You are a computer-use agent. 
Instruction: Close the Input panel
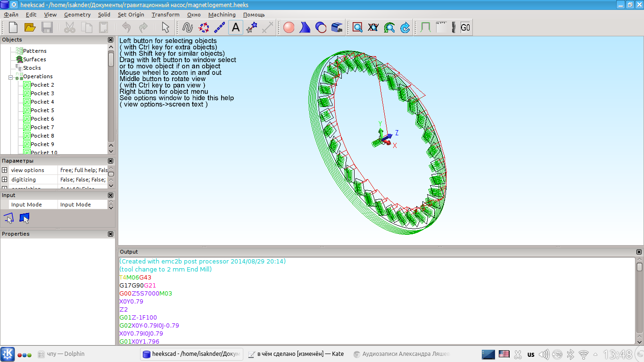[x=111, y=196]
